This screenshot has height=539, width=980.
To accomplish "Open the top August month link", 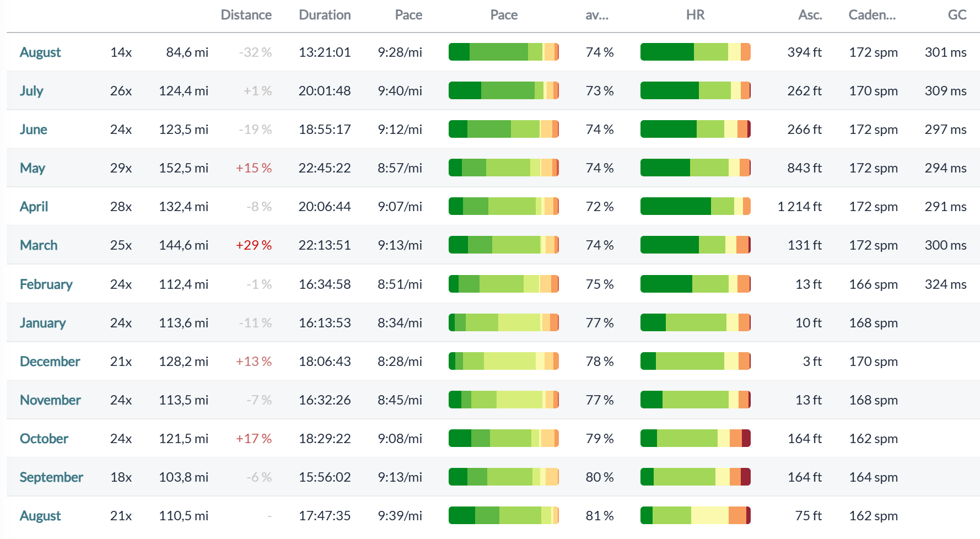I will coord(40,52).
